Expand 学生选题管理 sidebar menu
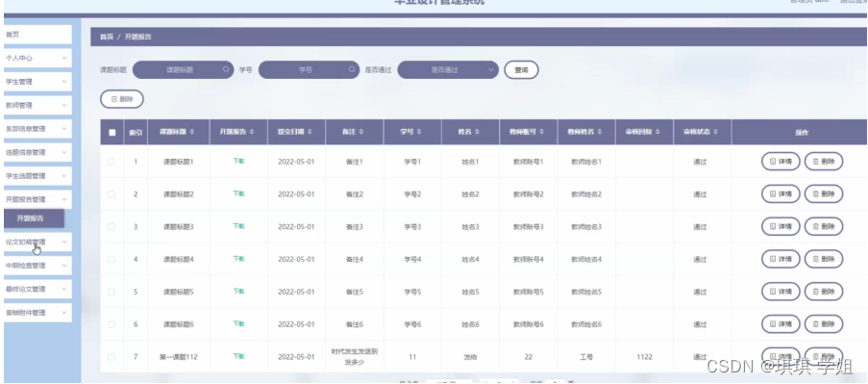This screenshot has height=384, width=868. point(37,176)
